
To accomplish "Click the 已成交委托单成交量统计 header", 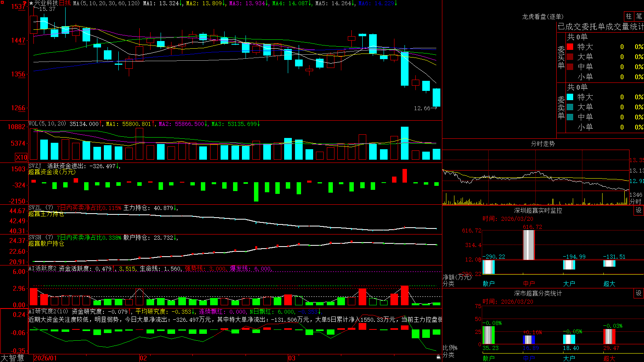I will (601, 27).
